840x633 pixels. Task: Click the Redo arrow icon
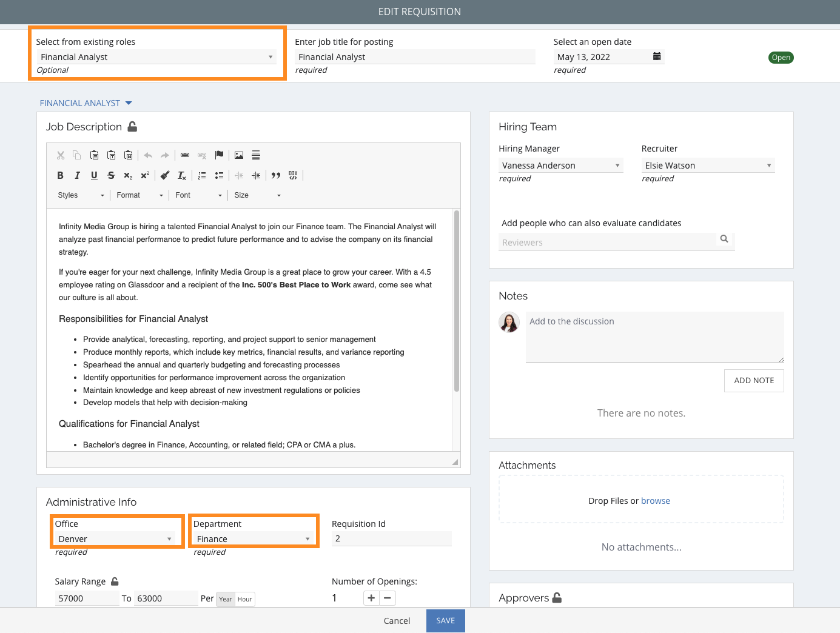click(x=165, y=155)
